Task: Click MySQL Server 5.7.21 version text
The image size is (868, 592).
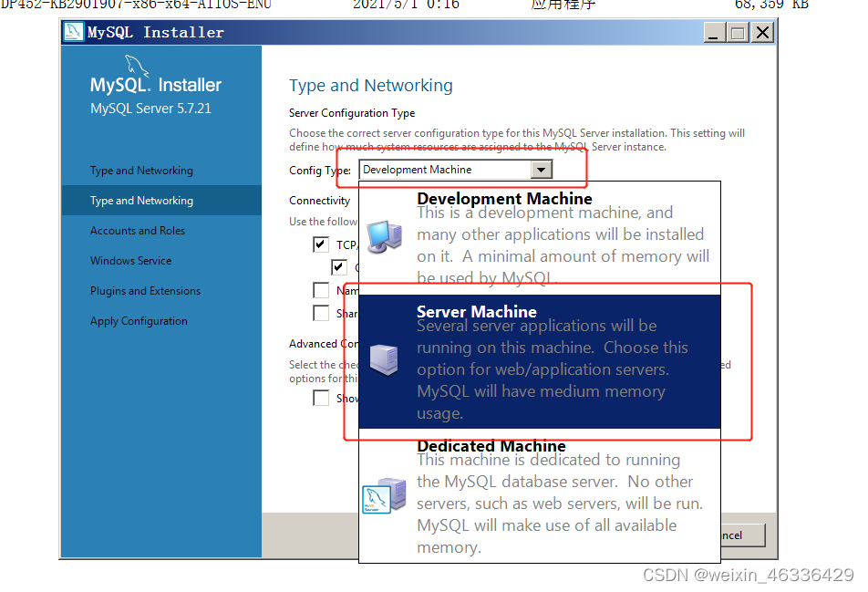Action: (150, 108)
